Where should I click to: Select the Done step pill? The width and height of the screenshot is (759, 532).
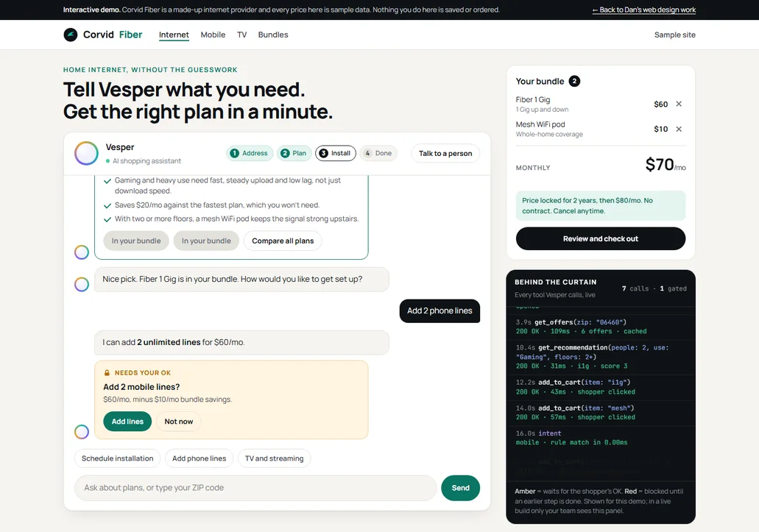[378, 153]
